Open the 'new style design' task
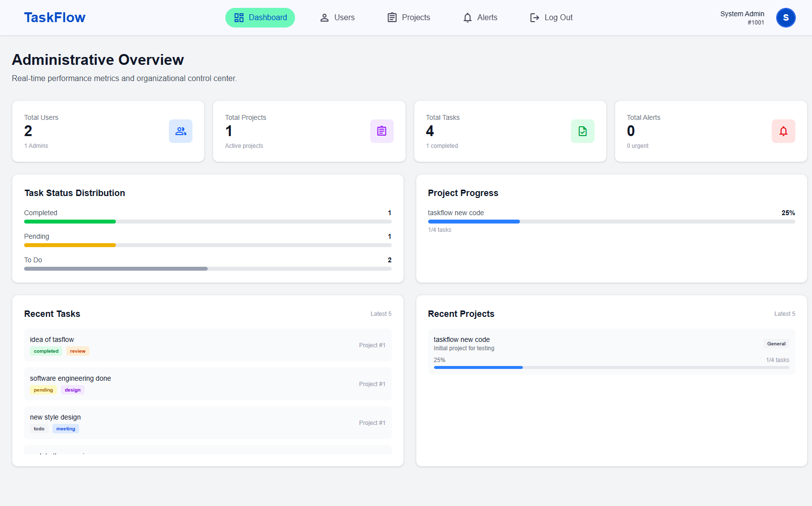This screenshot has width=812, height=506. 208,422
